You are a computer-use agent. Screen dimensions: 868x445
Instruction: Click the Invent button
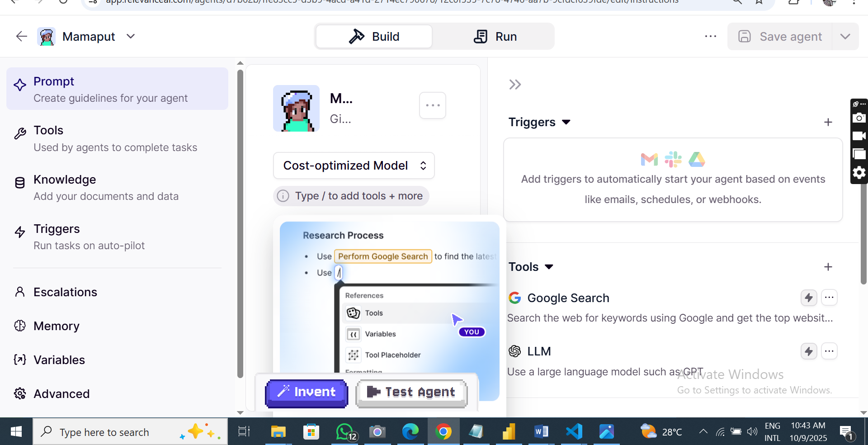307,392
